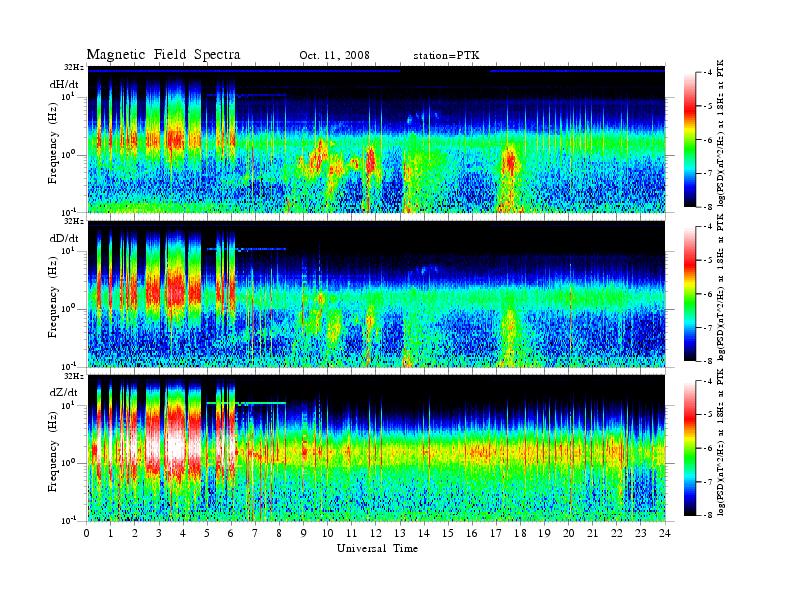
Task: Click the "Magnetic Field Spectra" title
Action: (163, 55)
